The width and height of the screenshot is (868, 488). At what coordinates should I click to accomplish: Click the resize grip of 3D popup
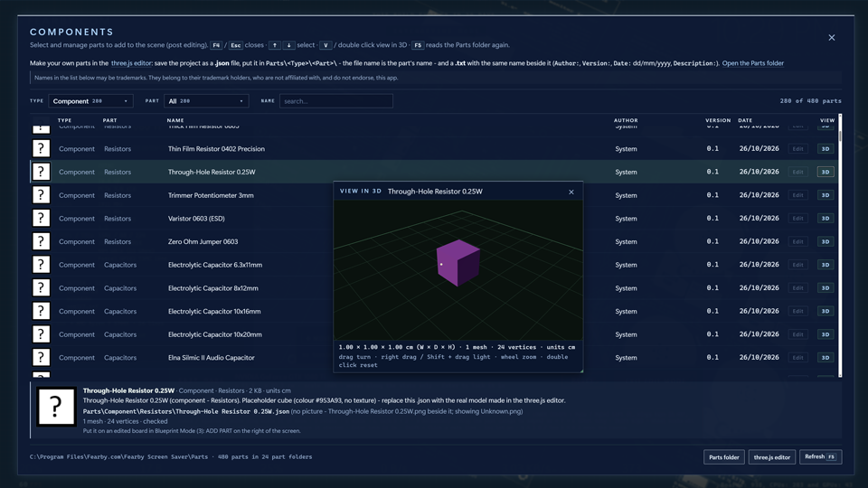(x=580, y=371)
